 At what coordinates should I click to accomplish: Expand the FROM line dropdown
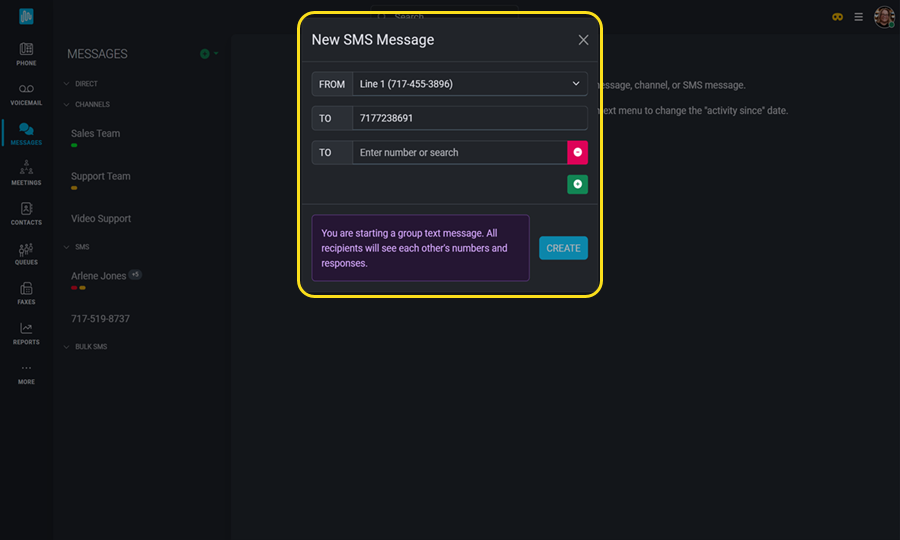[469, 84]
